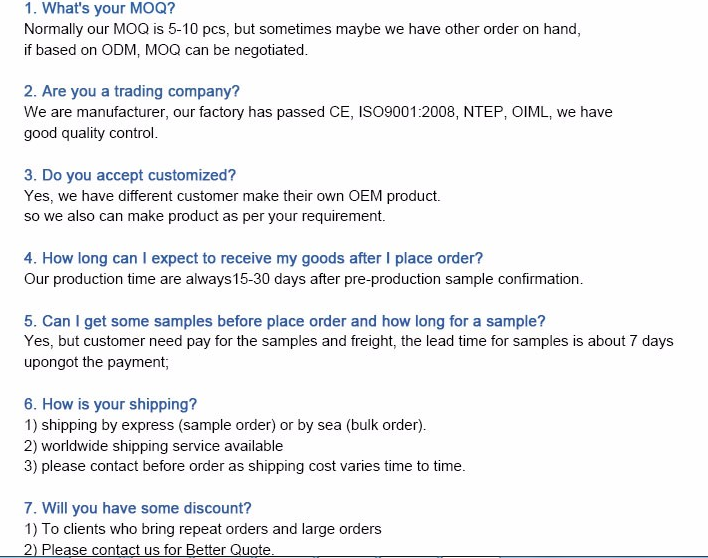Click the "shipping by express (sample order)" line
Screen dimensions: 708x558
[225, 425]
